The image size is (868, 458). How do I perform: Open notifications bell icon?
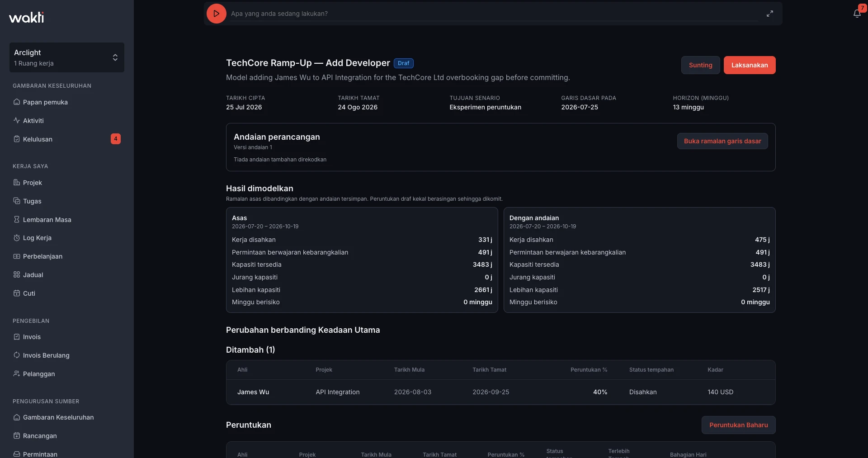click(857, 14)
